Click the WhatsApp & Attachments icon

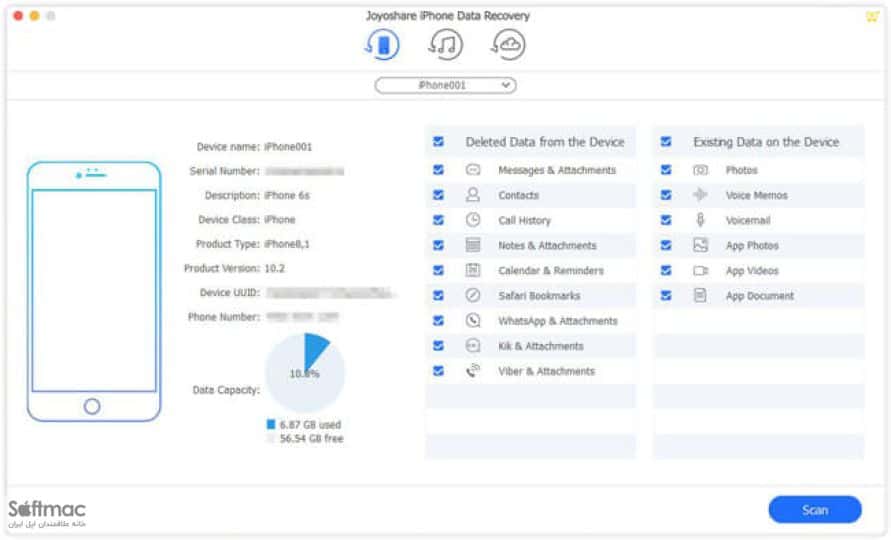(473, 321)
